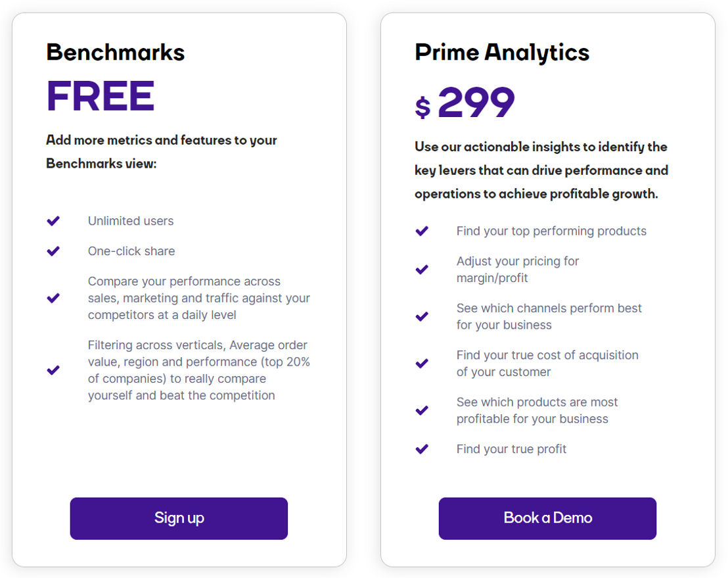This screenshot has width=728, height=578.
Task: Click checkmark beside See which channels perform best
Action: [422, 316]
